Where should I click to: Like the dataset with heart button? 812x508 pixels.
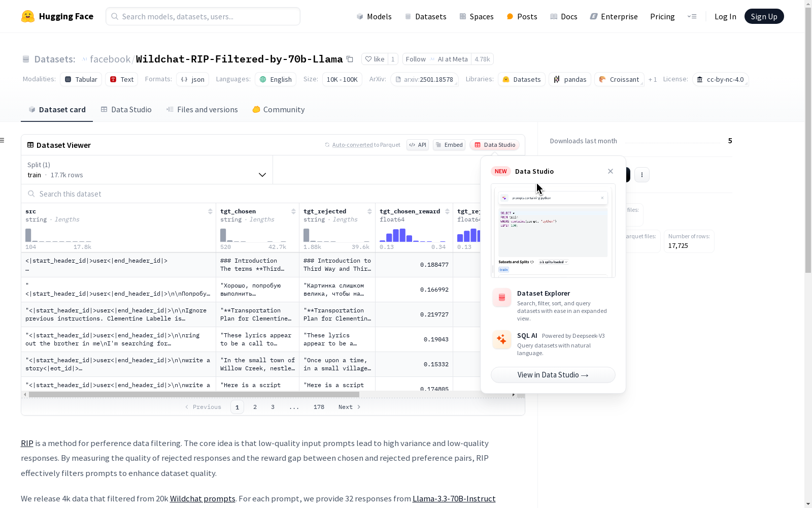(375, 59)
